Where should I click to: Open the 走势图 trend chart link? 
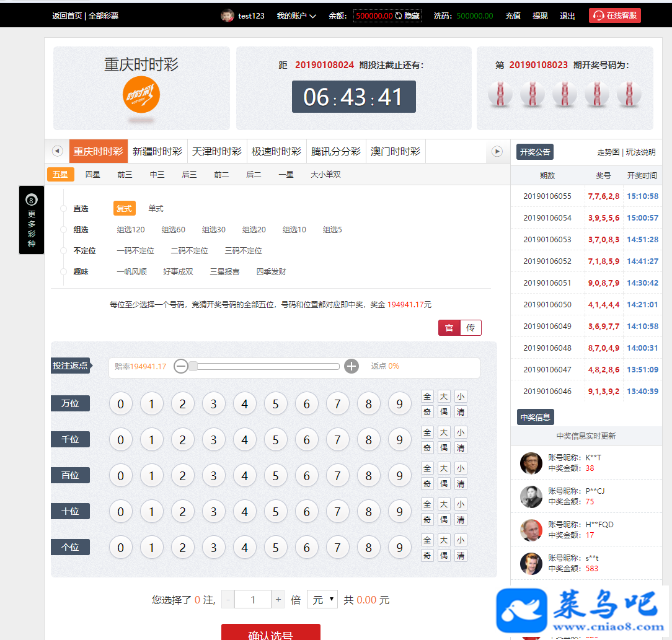pyautogui.click(x=608, y=152)
